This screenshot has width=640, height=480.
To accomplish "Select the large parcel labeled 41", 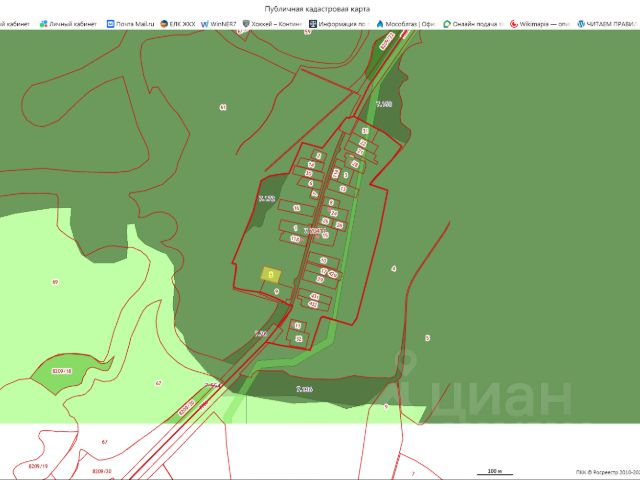I will [x=223, y=107].
